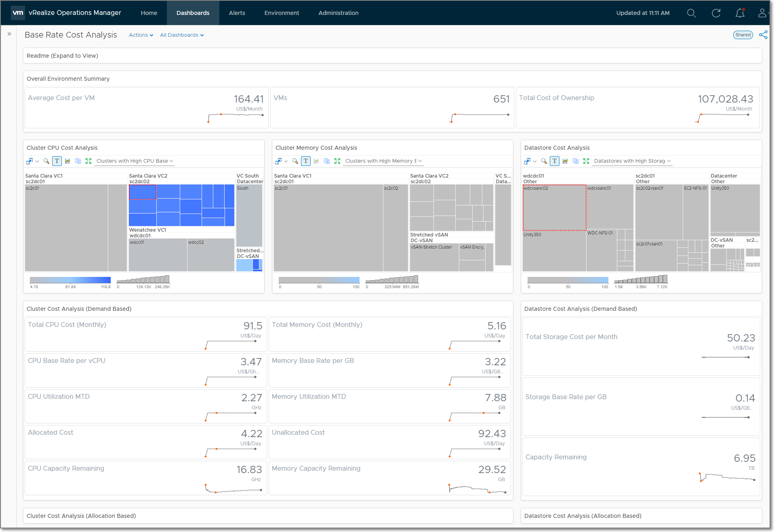774x532 pixels.
Task: Show sparkline icon in Cluster Memory widget
Action: click(x=316, y=161)
